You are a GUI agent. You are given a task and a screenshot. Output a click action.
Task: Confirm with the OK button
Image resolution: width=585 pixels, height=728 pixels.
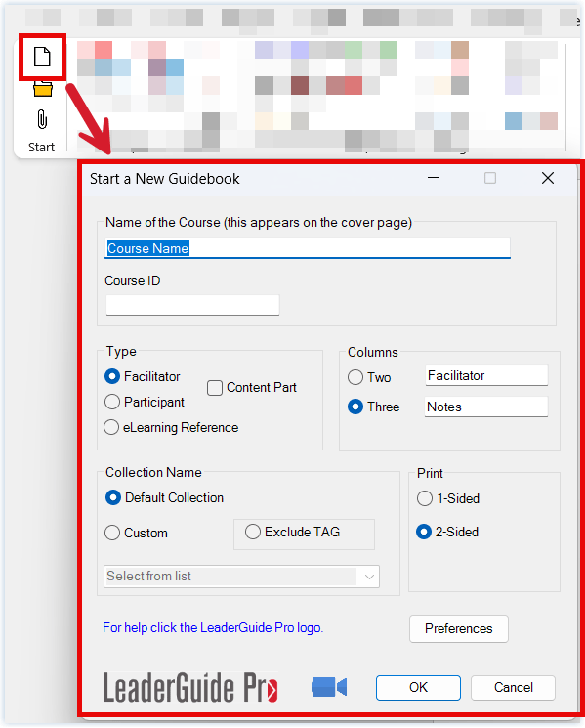pos(418,687)
